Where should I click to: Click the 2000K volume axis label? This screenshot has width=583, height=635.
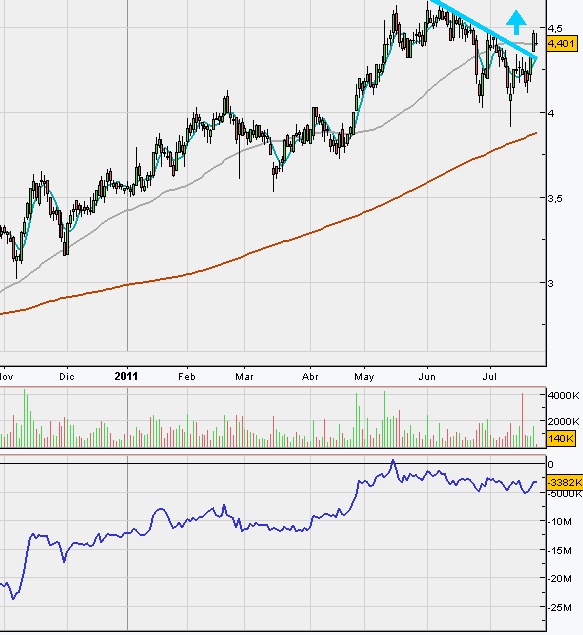click(563, 421)
